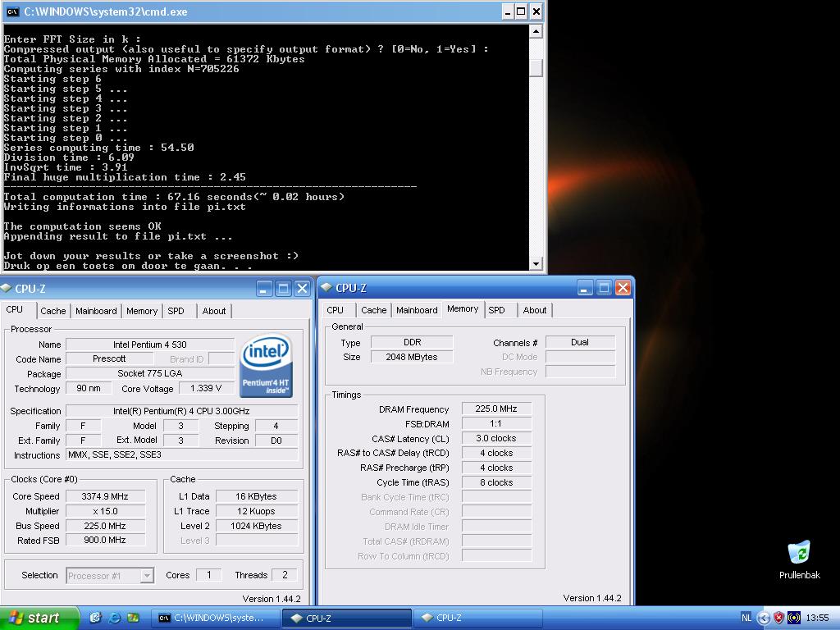Minimize the left CPU-Z window
Screen dimensions: 840x630
point(263,289)
